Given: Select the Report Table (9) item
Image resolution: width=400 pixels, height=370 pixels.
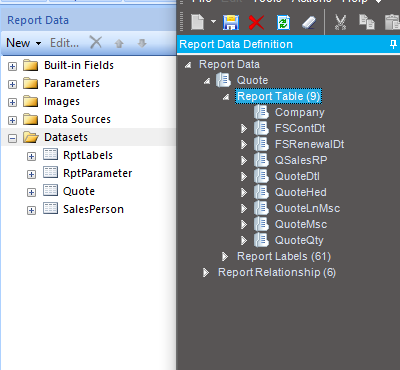Looking at the screenshot, I should pyautogui.click(x=278, y=96).
